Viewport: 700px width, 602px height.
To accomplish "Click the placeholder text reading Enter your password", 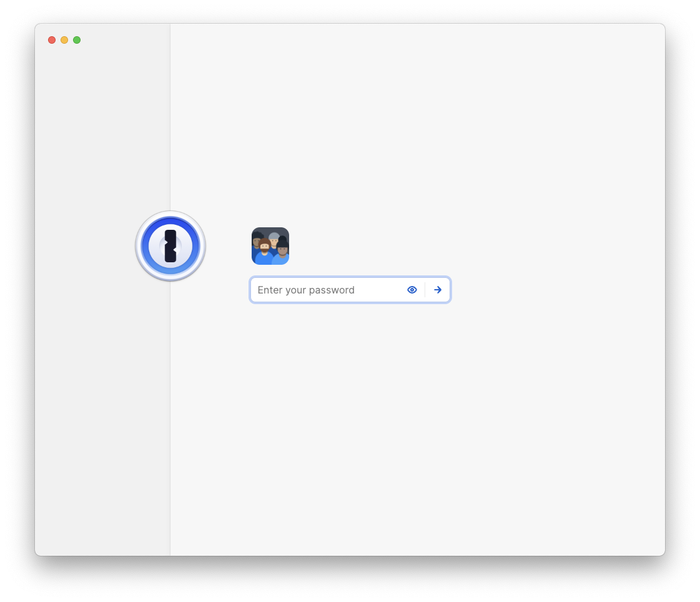I will pyautogui.click(x=307, y=290).
